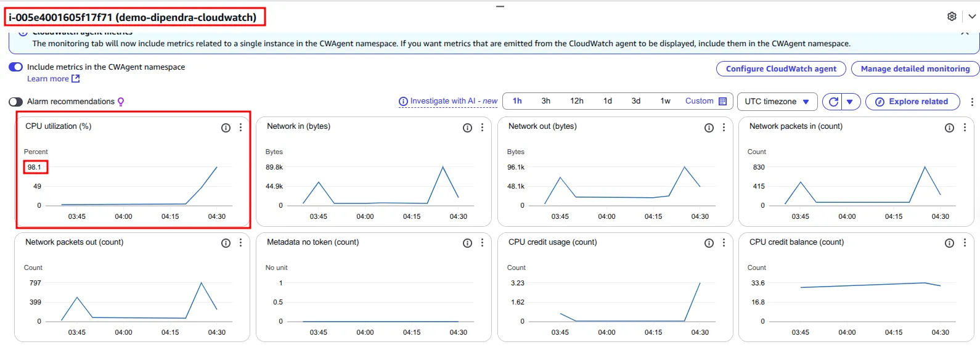Enable Alarm recommendations toggle

tap(15, 102)
